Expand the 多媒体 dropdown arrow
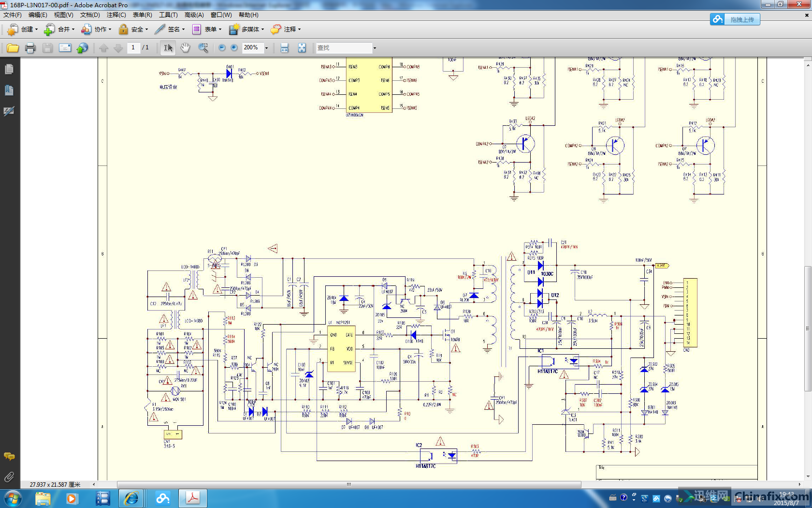 262,30
